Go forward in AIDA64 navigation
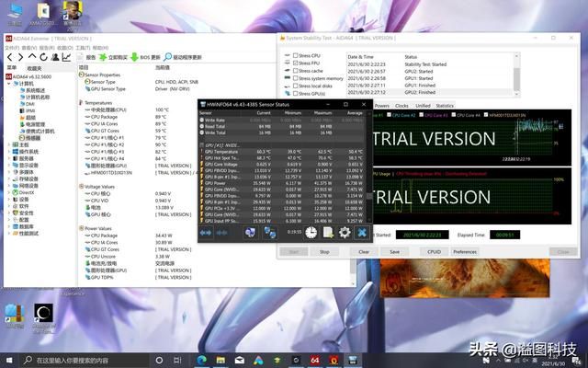 click(20, 57)
